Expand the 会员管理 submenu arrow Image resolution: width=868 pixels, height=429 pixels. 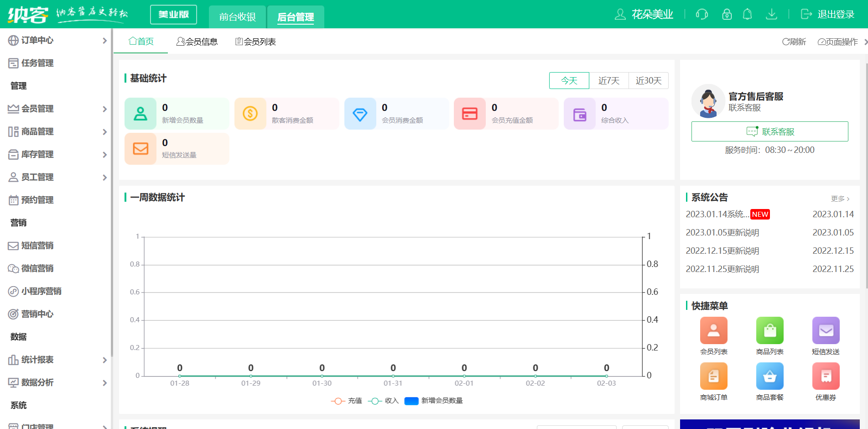point(104,109)
